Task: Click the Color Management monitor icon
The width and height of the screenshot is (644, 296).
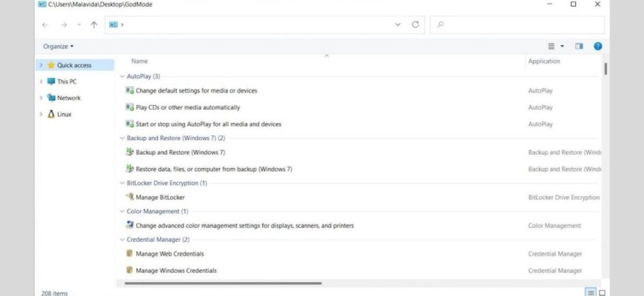Action: (130, 225)
